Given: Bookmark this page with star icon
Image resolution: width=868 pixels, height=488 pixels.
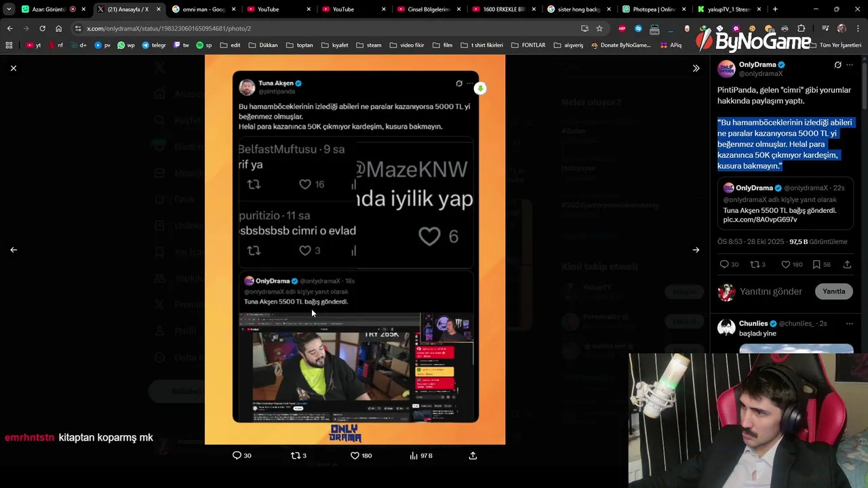Looking at the screenshot, I should pos(599,28).
